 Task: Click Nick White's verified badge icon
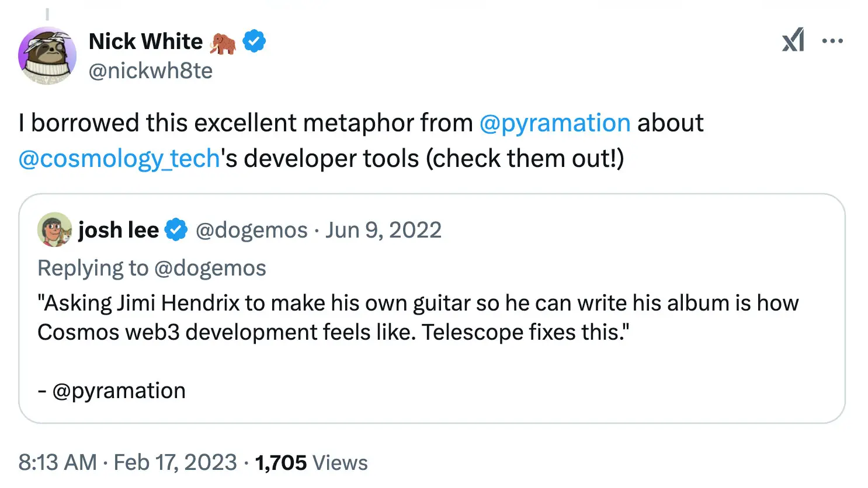click(254, 41)
